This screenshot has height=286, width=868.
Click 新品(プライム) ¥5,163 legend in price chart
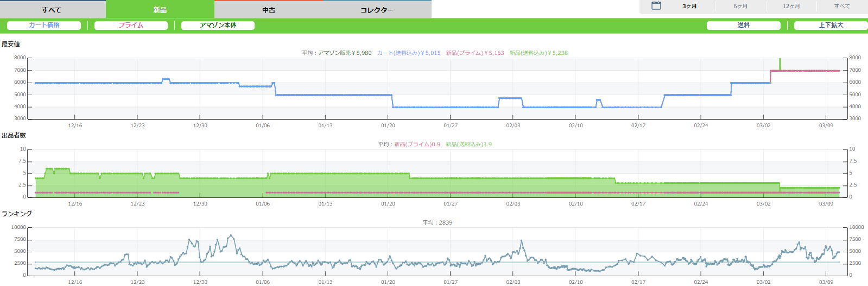[x=475, y=53]
